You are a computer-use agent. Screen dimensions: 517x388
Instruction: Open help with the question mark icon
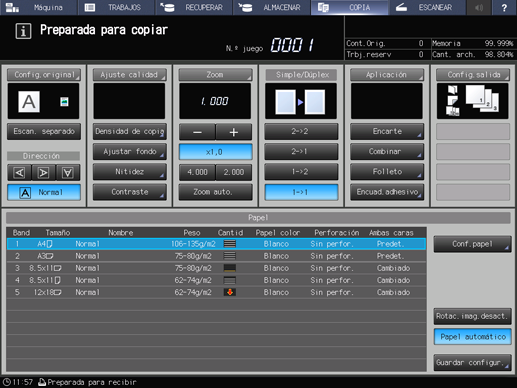pyautogui.click(x=504, y=7)
